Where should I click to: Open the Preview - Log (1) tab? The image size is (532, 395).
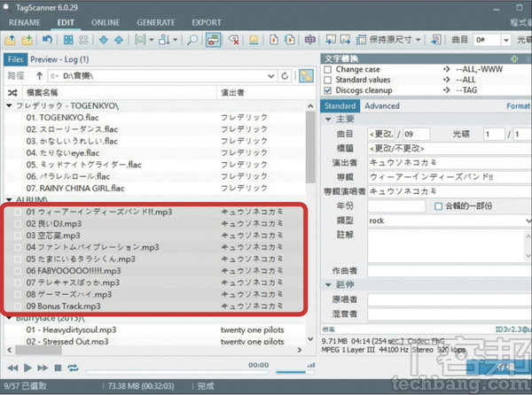click(59, 59)
